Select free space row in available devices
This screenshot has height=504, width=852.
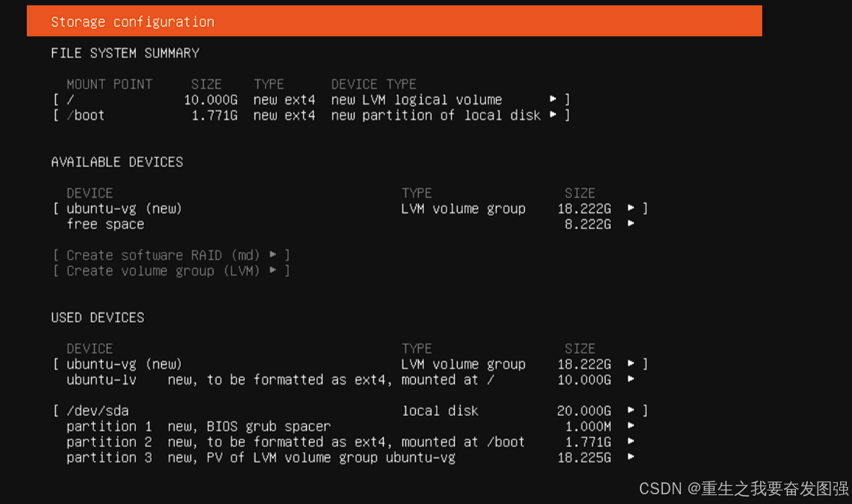tap(350, 224)
